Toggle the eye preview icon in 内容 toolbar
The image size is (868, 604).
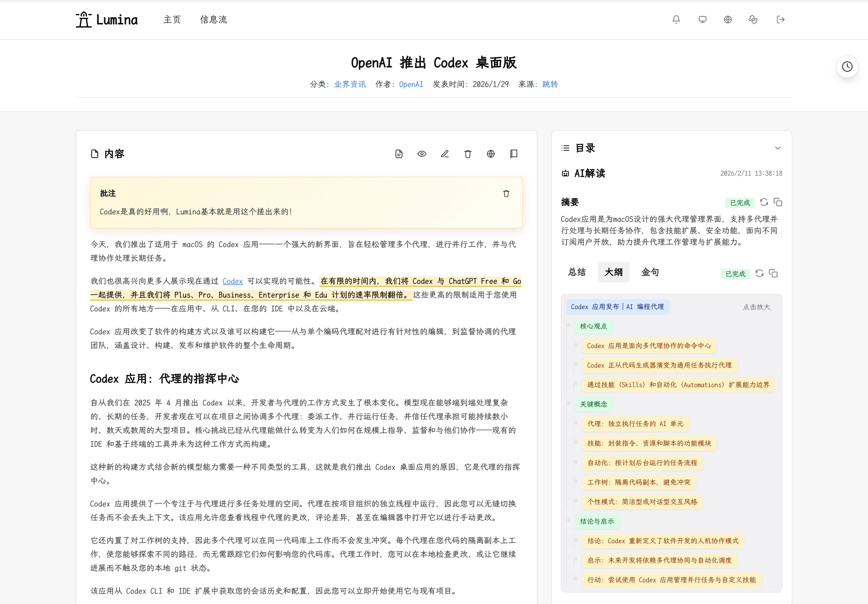422,154
